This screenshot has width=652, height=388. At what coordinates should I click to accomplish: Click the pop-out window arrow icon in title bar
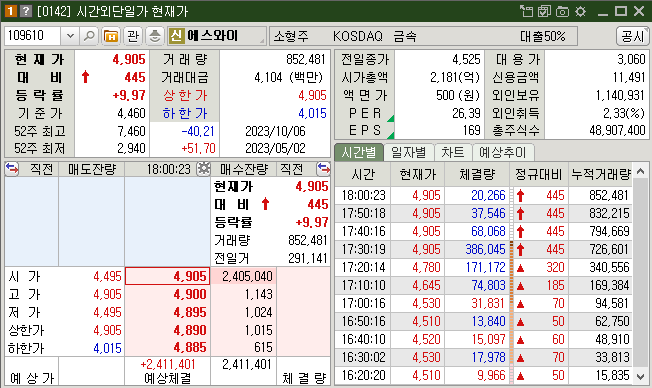pyautogui.click(x=526, y=11)
